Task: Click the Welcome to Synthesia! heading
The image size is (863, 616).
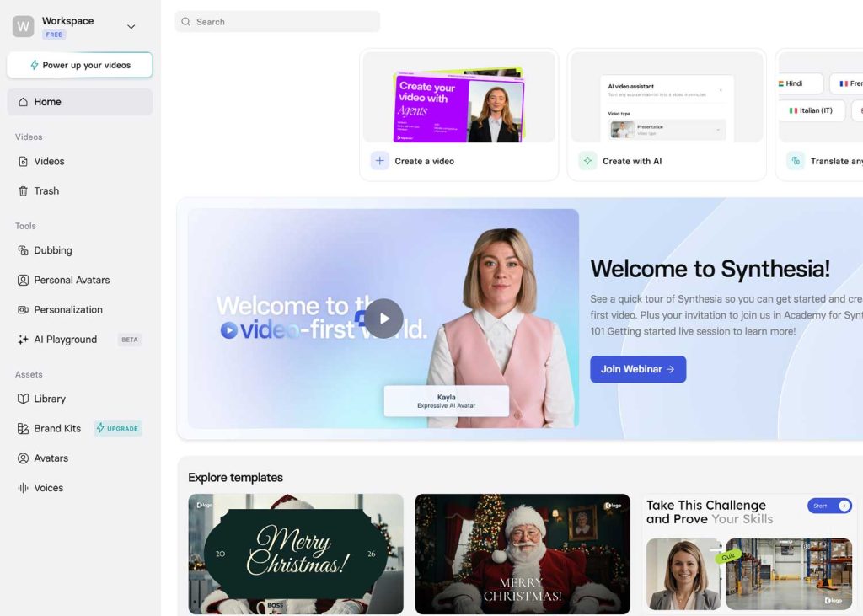Action: pyautogui.click(x=710, y=269)
